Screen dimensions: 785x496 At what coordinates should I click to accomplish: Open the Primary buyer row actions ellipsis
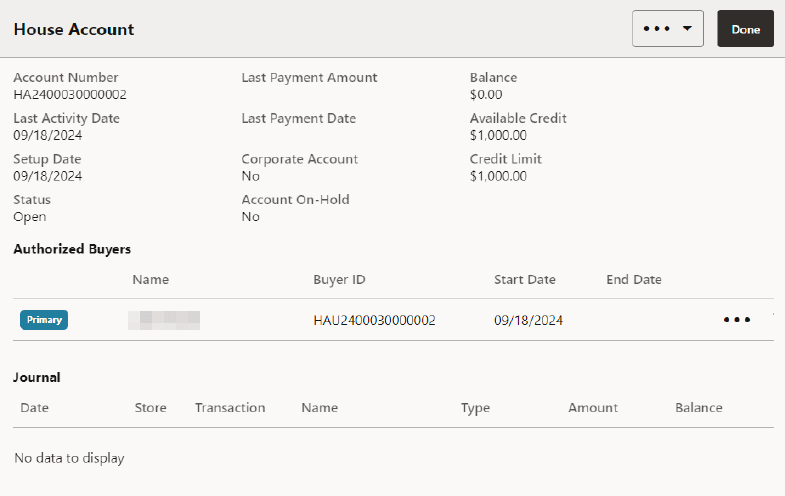coord(736,320)
